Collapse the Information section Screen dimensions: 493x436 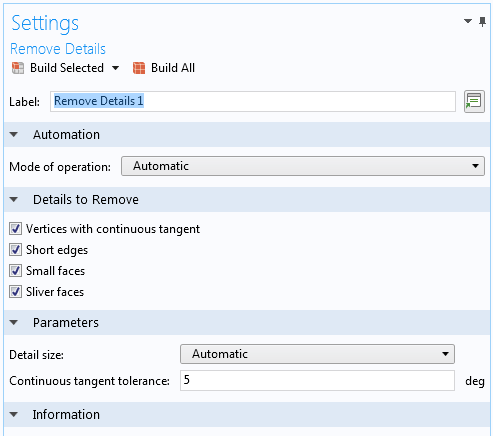pyautogui.click(x=14, y=415)
